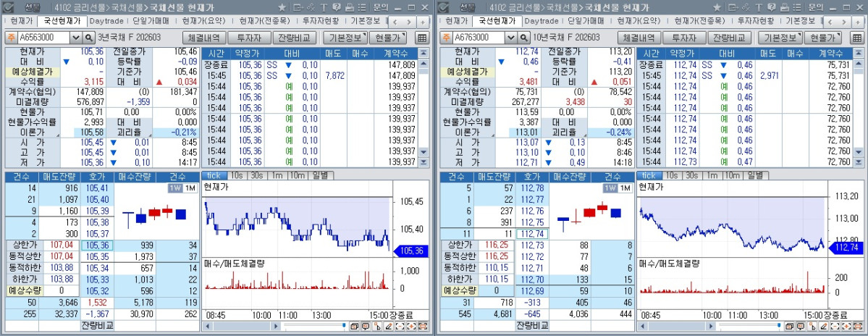
Task: Add a tab with the + button in the 3년국채 window
Action: pos(423,22)
